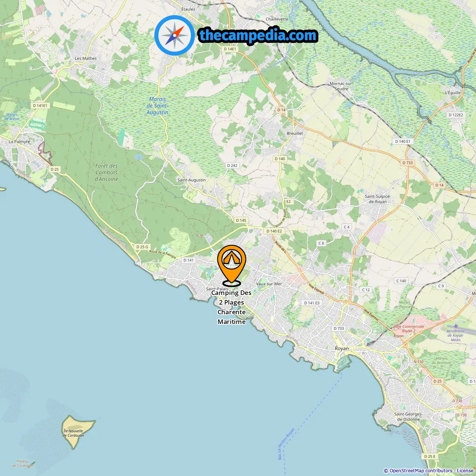Select the Île Nouvelle de Cordouan island

coord(78,431)
